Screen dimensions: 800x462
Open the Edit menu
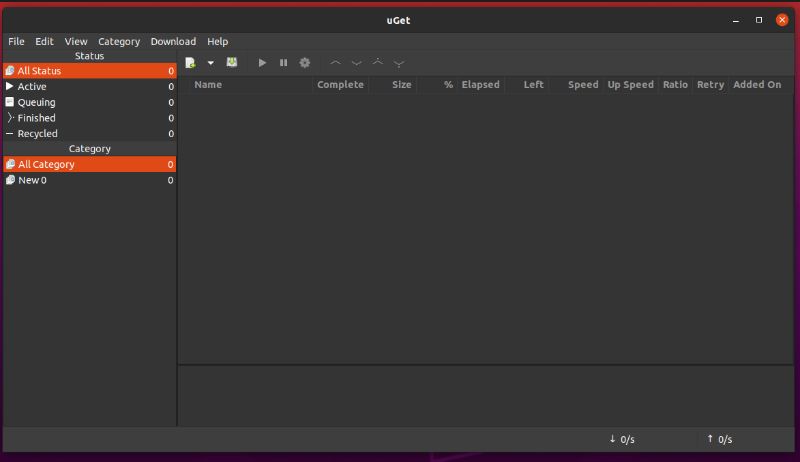click(x=44, y=41)
